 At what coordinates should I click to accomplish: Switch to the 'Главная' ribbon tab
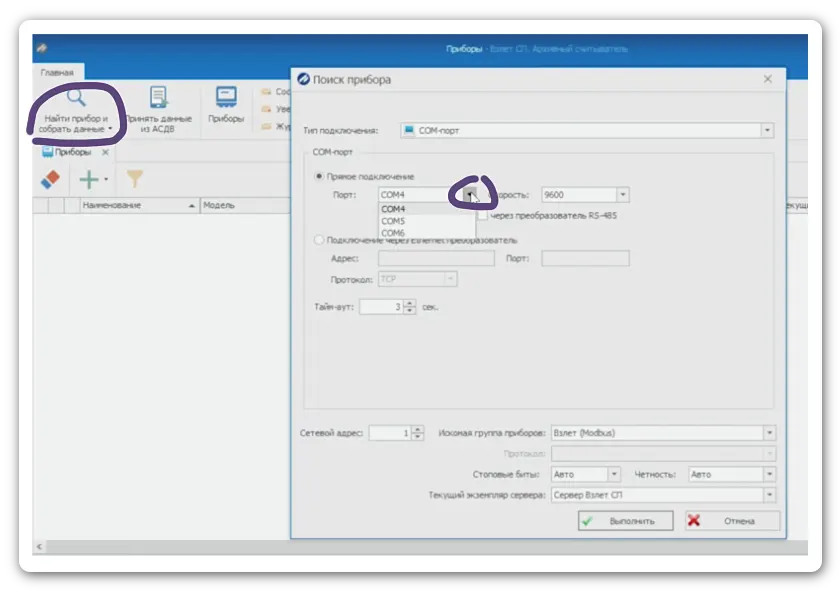point(57,73)
